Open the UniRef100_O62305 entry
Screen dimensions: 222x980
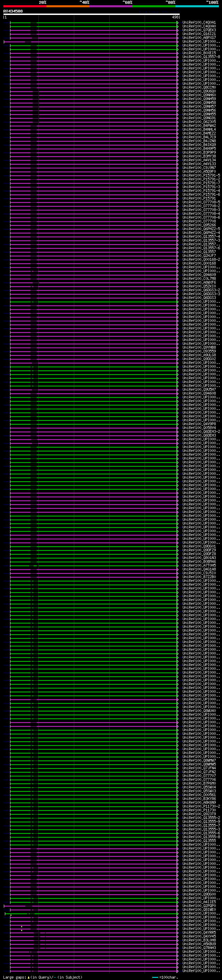(199, 122)
